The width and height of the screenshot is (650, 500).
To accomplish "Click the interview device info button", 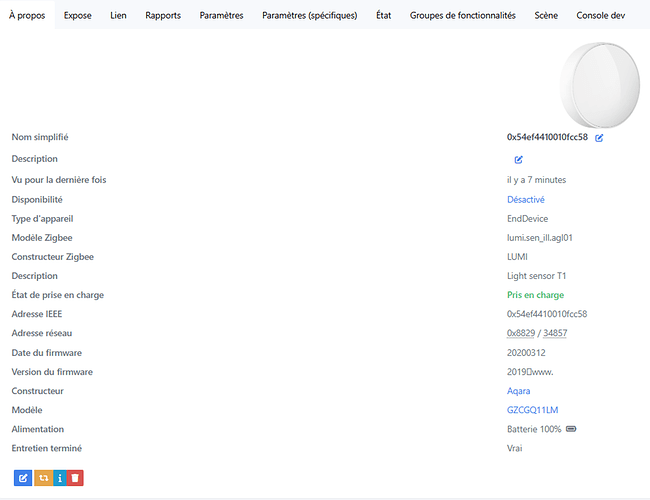I will pyautogui.click(x=60, y=478).
